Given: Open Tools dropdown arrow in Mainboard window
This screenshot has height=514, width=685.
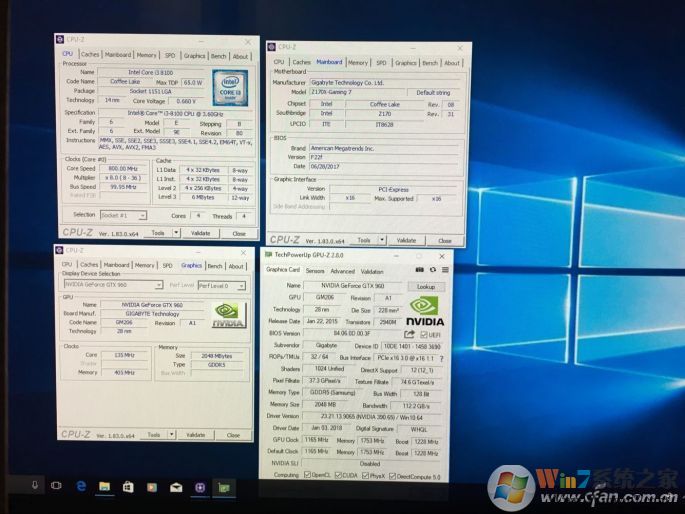Looking at the screenshot, I should coord(382,240).
